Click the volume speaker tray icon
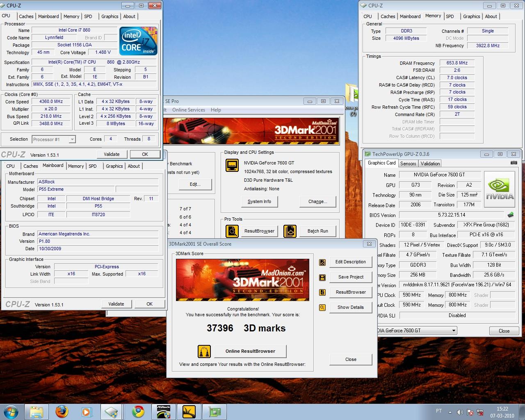 pyautogui.click(x=460, y=412)
